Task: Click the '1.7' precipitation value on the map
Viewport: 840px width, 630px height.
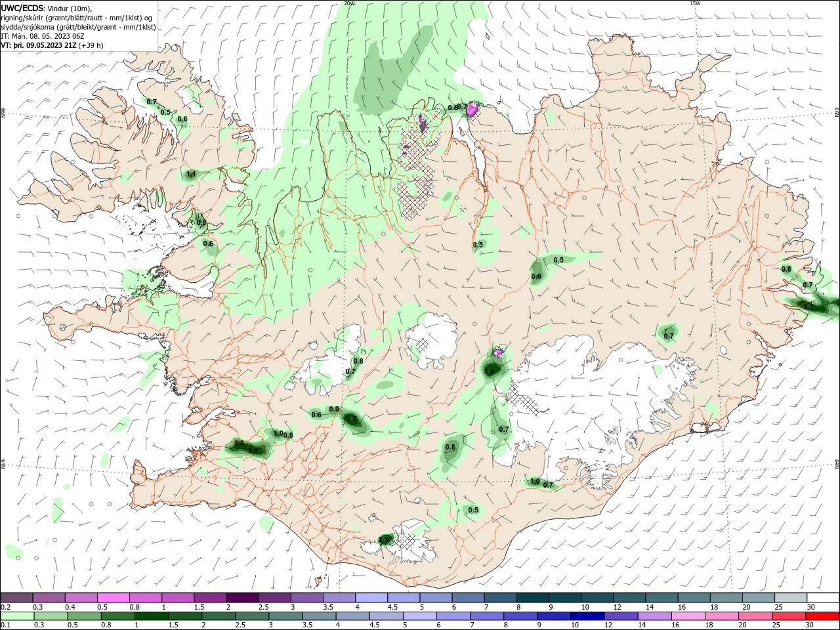Action: tap(352, 419)
